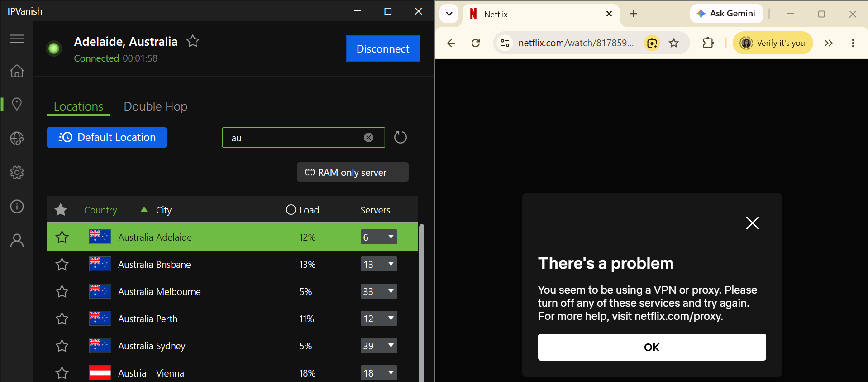Open Chrome three-dot menu

tap(853, 43)
